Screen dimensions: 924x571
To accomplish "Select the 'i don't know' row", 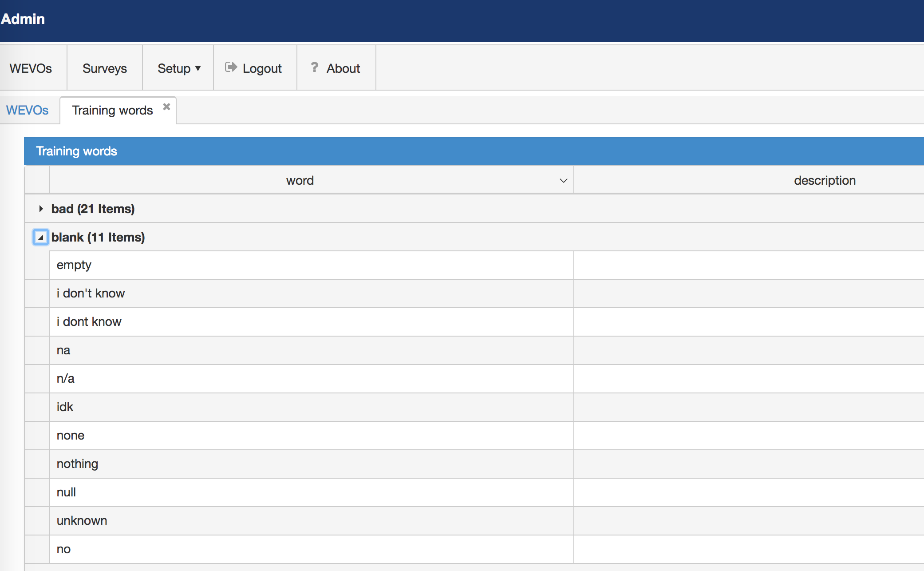I will pos(474,293).
